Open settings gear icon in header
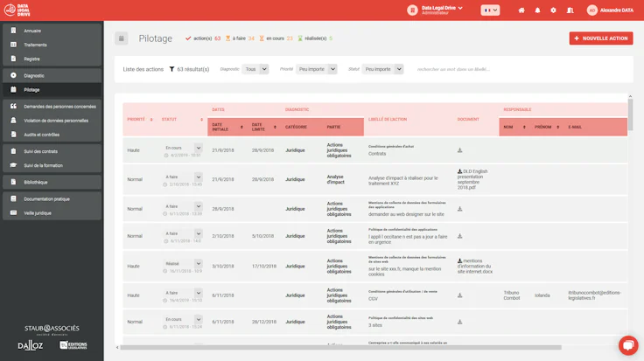This screenshot has height=361, width=644. point(553,10)
